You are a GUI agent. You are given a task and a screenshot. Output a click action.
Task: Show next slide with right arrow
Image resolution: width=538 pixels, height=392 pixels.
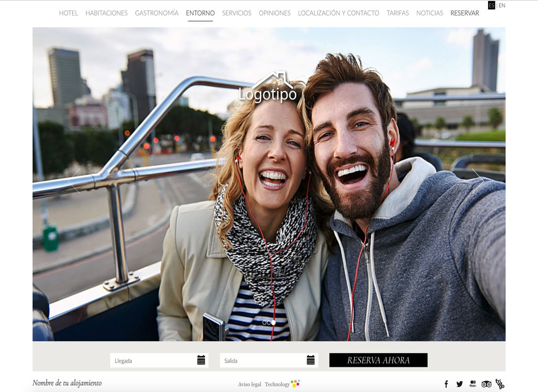477,180
